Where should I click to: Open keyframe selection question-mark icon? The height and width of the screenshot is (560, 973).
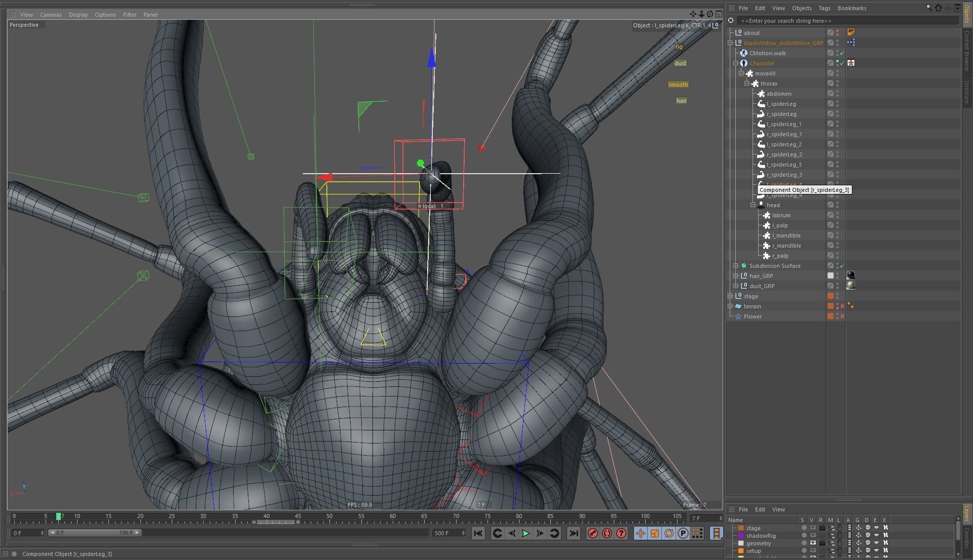(621, 533)
